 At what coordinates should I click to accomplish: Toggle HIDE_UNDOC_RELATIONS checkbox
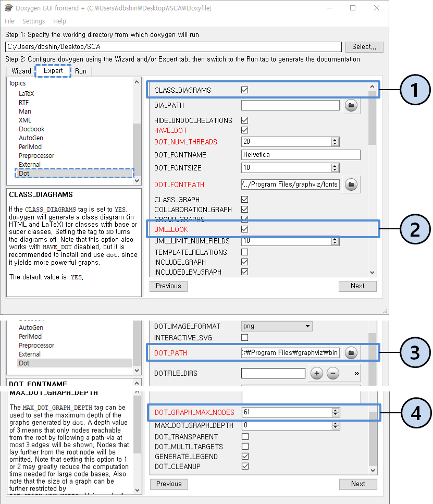click(x=244, y=120)
